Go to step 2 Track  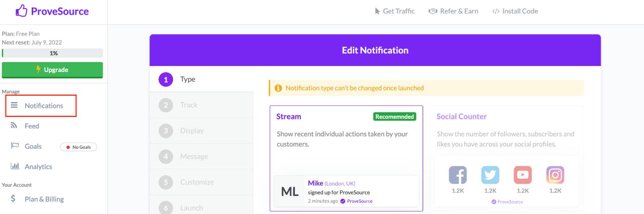(x=189, y=105)
